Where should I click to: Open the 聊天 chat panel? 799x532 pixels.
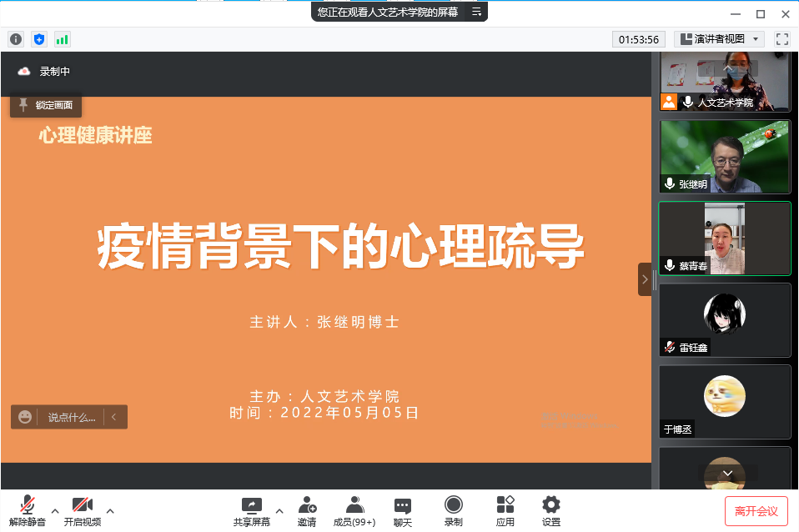403,510
